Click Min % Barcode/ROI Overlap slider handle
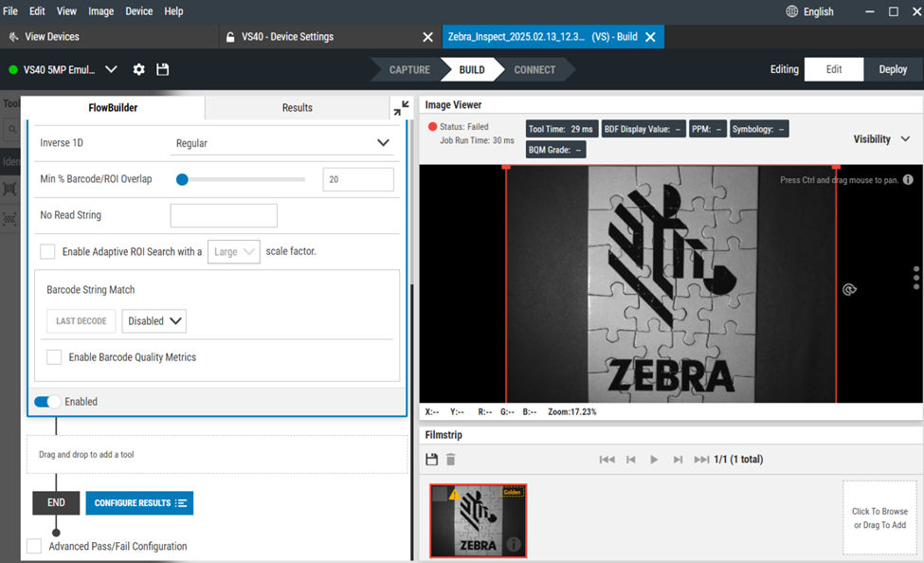 [182, 179]
